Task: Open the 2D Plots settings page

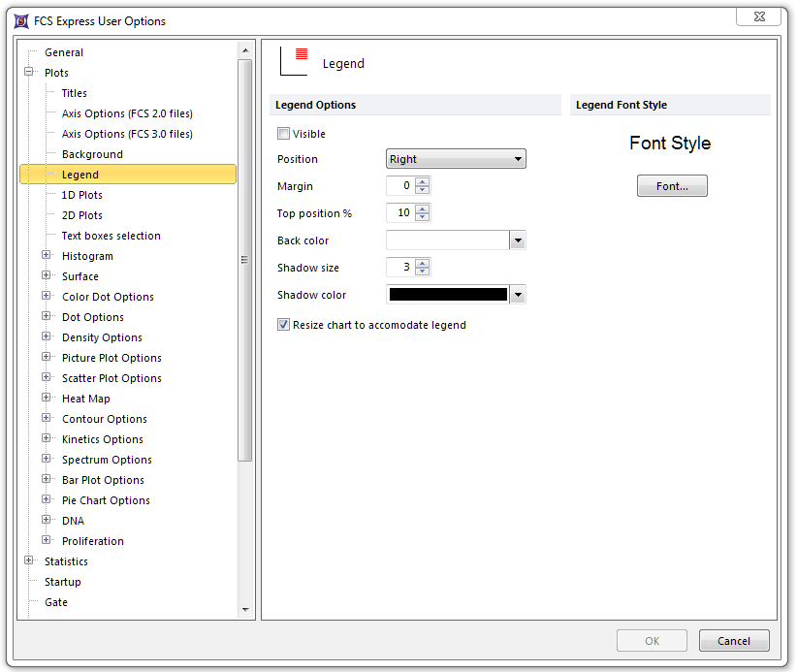Action: [x=81, y=215]
